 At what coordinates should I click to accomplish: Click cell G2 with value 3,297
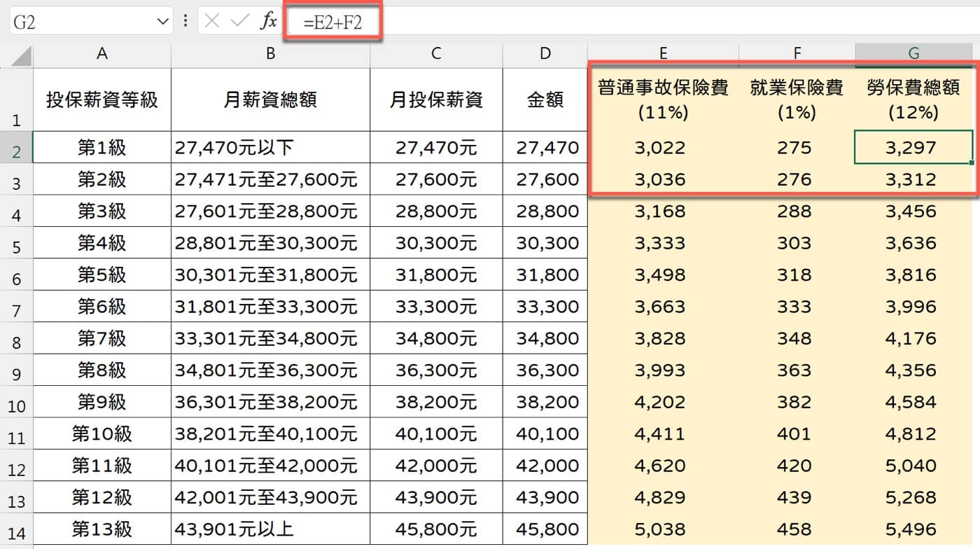pos(913,147)
